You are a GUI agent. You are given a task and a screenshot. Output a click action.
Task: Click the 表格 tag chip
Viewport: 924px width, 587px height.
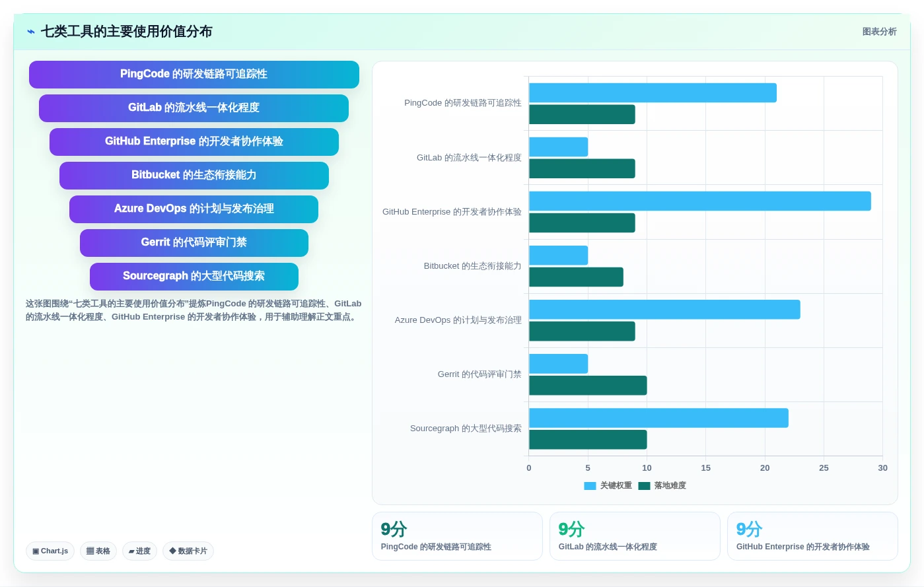(x=98, y=551)
